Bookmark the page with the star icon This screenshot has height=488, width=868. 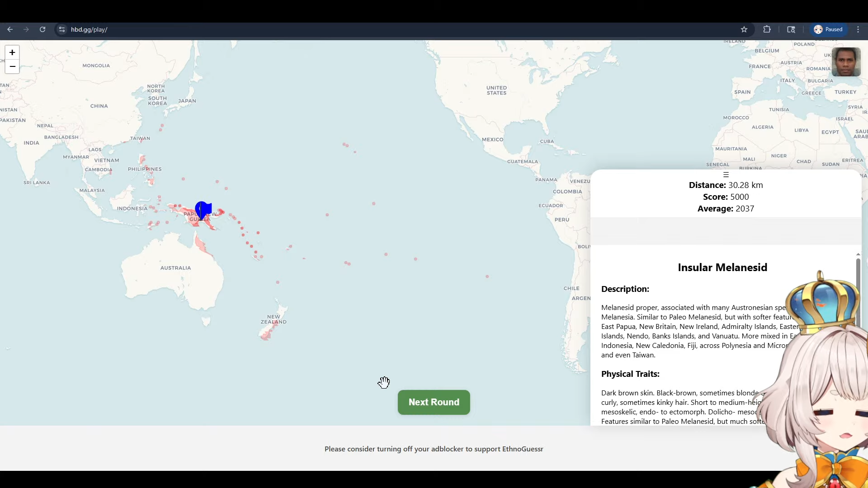(744, 29)
